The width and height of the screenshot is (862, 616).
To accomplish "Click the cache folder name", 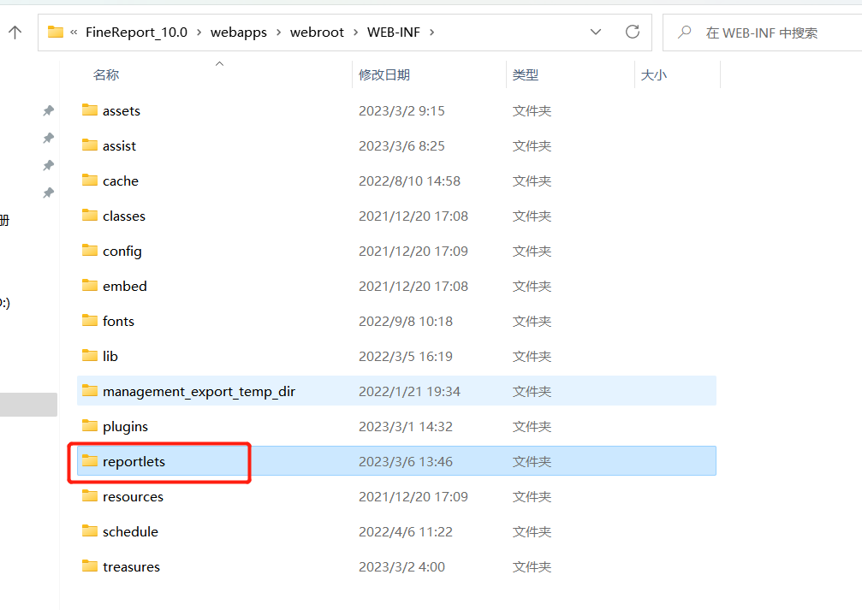I will click(121, 181).
